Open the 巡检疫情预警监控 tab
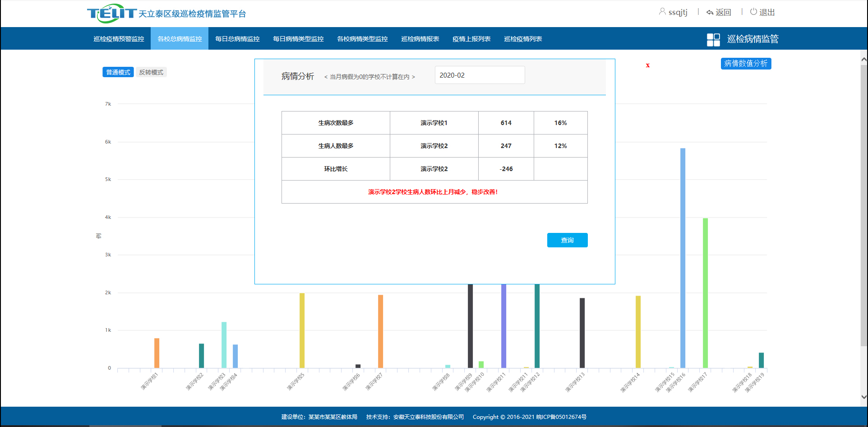Image resolution: width=868 pixels, height=427 pixels. [x=119, y=39]
